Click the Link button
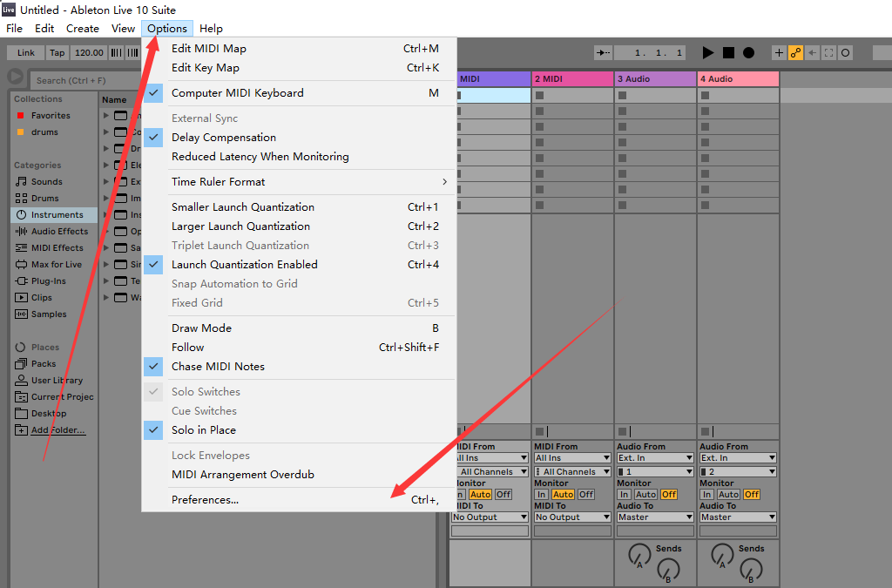Screen dimensions: 892x588 (25, 53)
